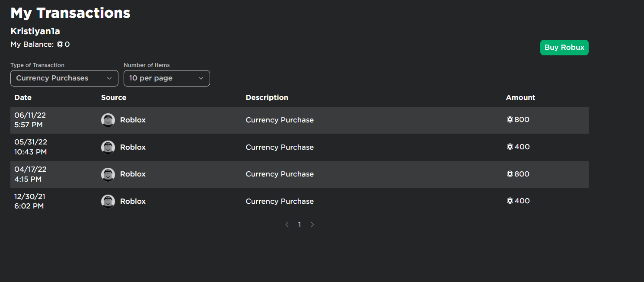This screenshot has width=644, height=282.
Task: Click Robux icon in 06/11/22 amount
Action: (510, 120)
